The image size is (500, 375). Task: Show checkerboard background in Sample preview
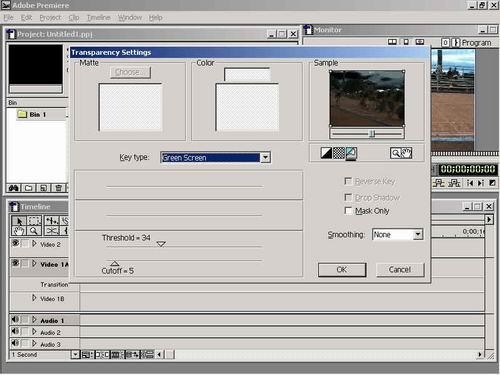point(339,153)
